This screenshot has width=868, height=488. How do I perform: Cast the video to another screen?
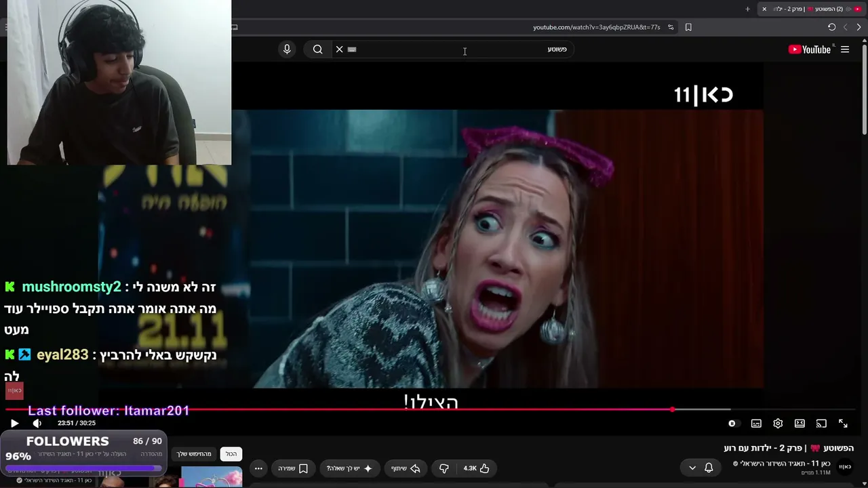click(821, 424)
